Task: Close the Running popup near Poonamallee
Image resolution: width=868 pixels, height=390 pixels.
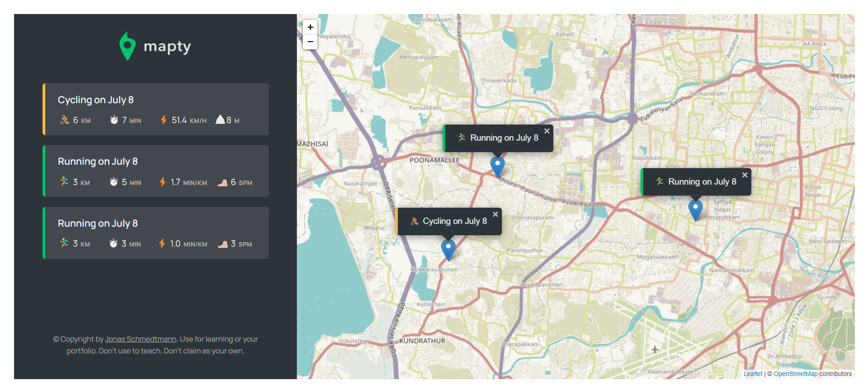Action: pos(547,131)
